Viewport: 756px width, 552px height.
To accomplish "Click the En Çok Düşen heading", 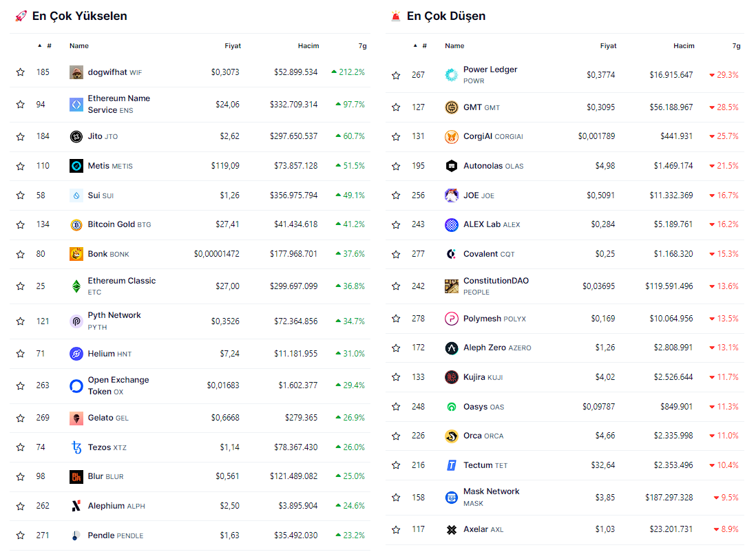I will point(445,16).
